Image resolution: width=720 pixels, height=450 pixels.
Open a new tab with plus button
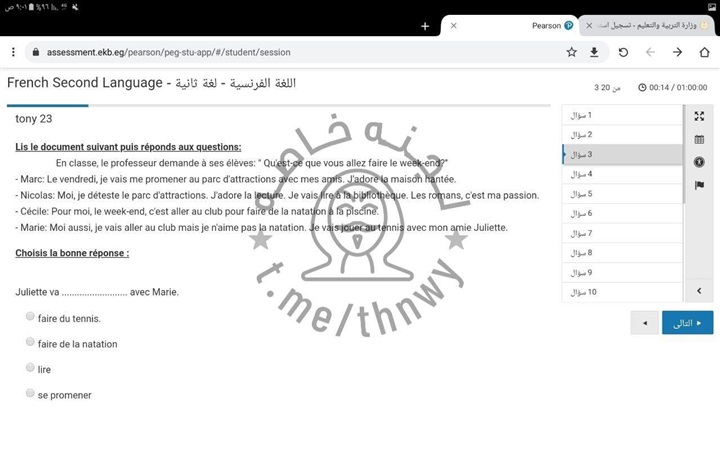(x=425, y=26)
